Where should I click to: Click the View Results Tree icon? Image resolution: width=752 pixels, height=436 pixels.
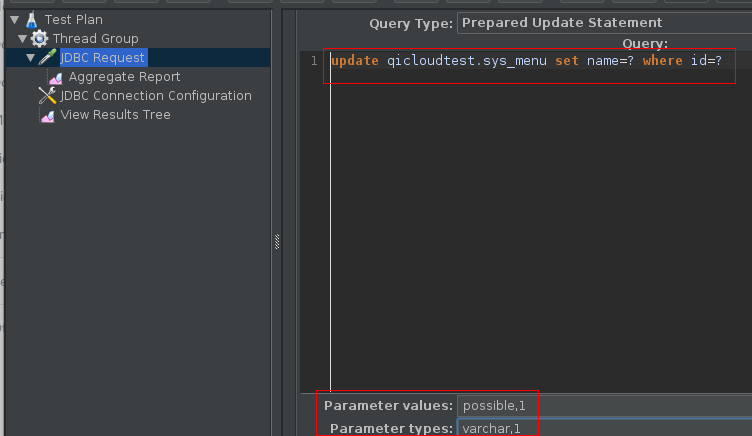(x=47, y=115)
